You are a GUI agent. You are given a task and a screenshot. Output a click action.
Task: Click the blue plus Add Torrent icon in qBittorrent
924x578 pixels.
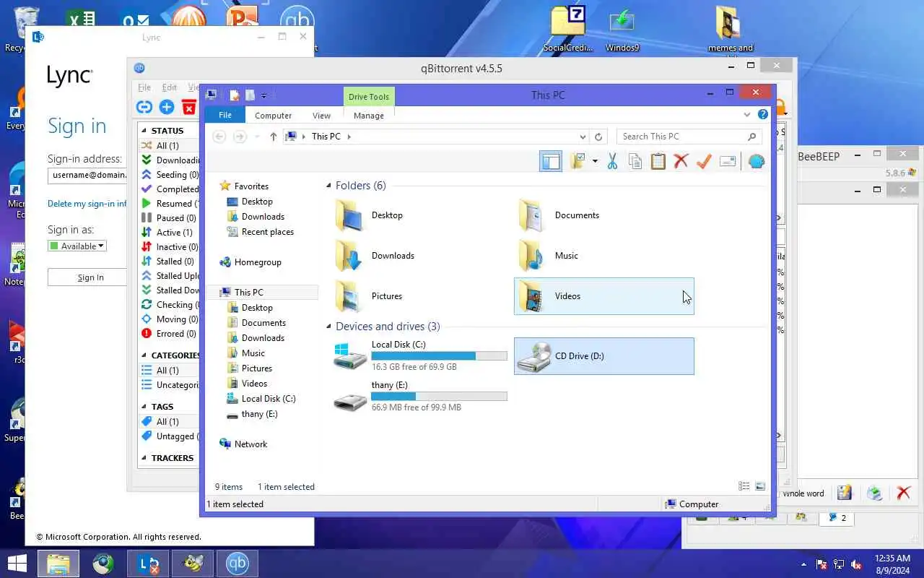[x=167, y=107]
